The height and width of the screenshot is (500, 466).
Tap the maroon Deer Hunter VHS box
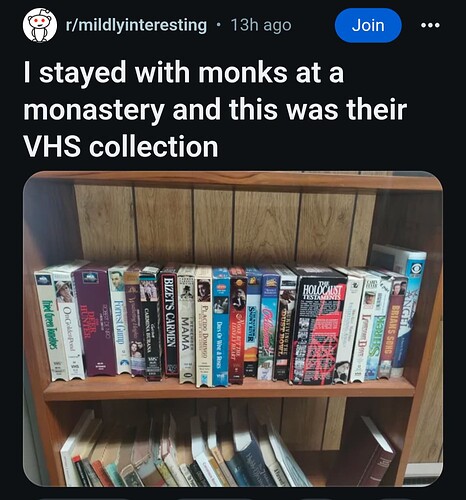(x=95, y=320)
